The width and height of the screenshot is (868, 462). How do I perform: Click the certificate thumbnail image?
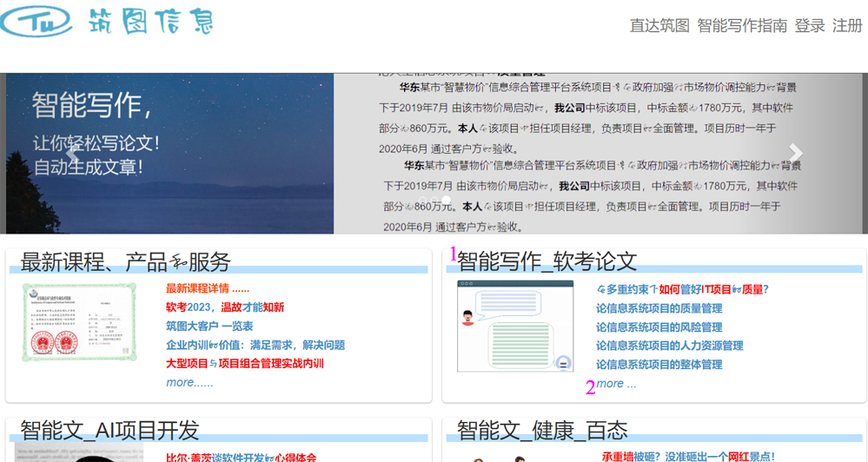tap(79, 322)
